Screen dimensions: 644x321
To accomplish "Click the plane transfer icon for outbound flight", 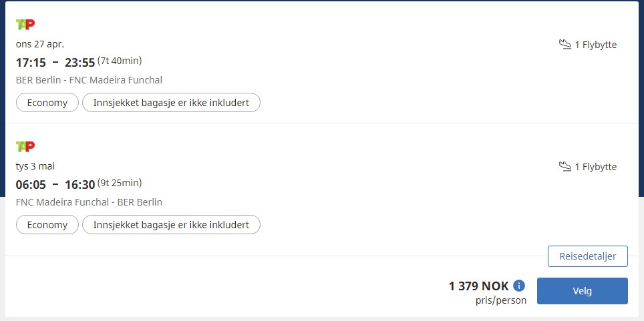I will [x=565, y=44].
